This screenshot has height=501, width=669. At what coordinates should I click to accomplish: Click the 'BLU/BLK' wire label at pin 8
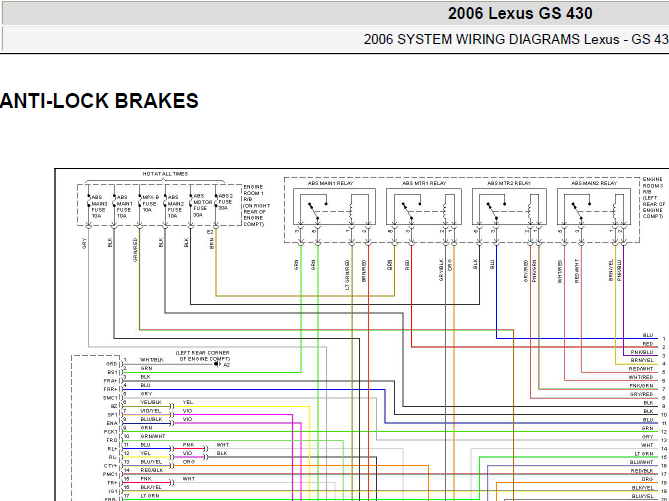coord(151,419)
